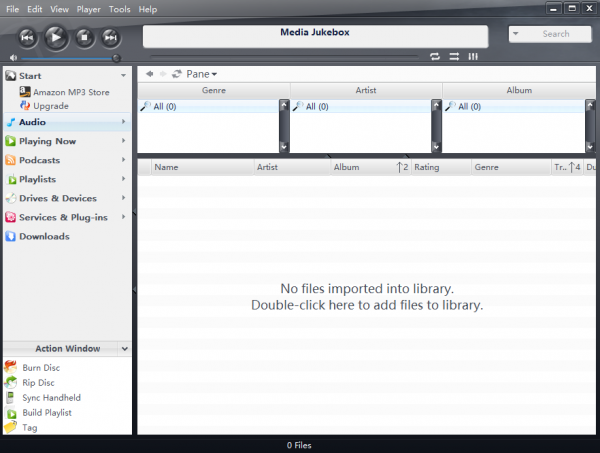
Task: Open the Player menu
Action: point(88,9)
